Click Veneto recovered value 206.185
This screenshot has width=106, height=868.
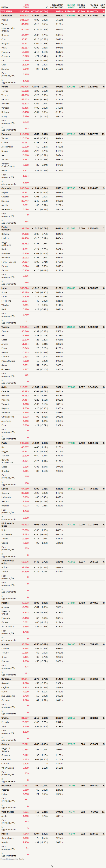[x=71, y=87]
